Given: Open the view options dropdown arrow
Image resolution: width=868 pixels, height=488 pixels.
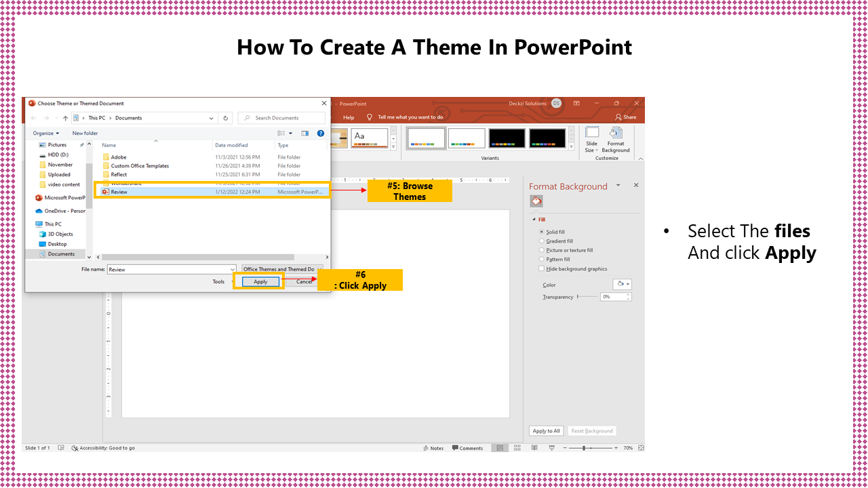Looking at the screenshot, I should click(x=290, y=134).
